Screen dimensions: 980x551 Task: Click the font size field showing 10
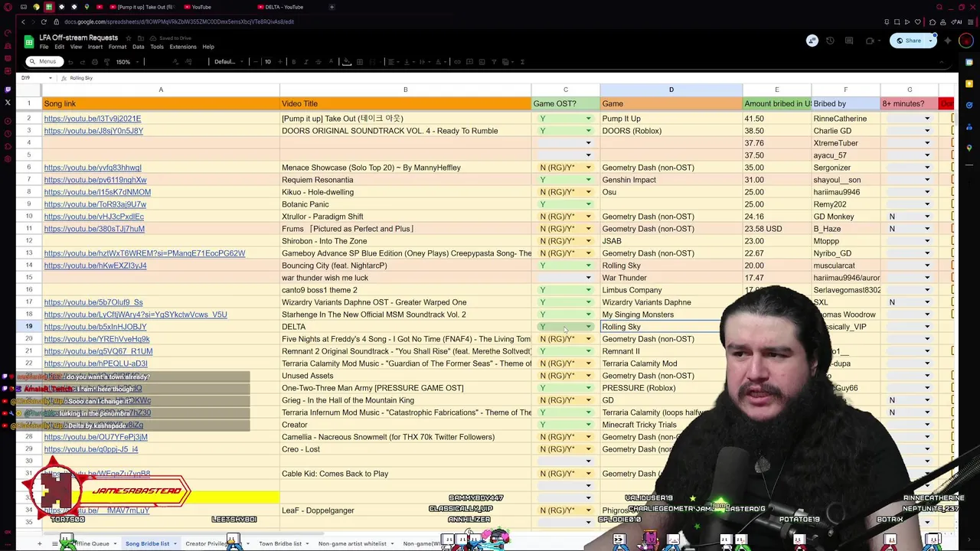click(268, 62)
